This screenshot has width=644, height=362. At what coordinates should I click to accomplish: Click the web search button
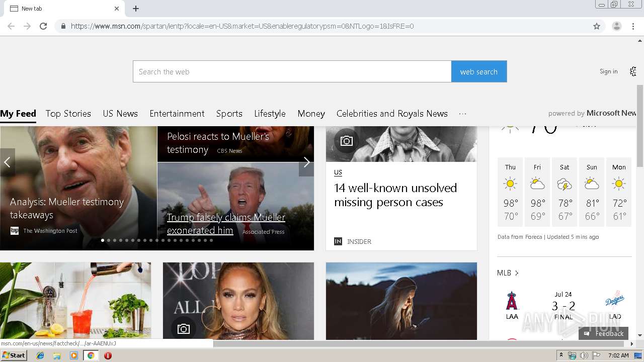click(x=479, y=71)
